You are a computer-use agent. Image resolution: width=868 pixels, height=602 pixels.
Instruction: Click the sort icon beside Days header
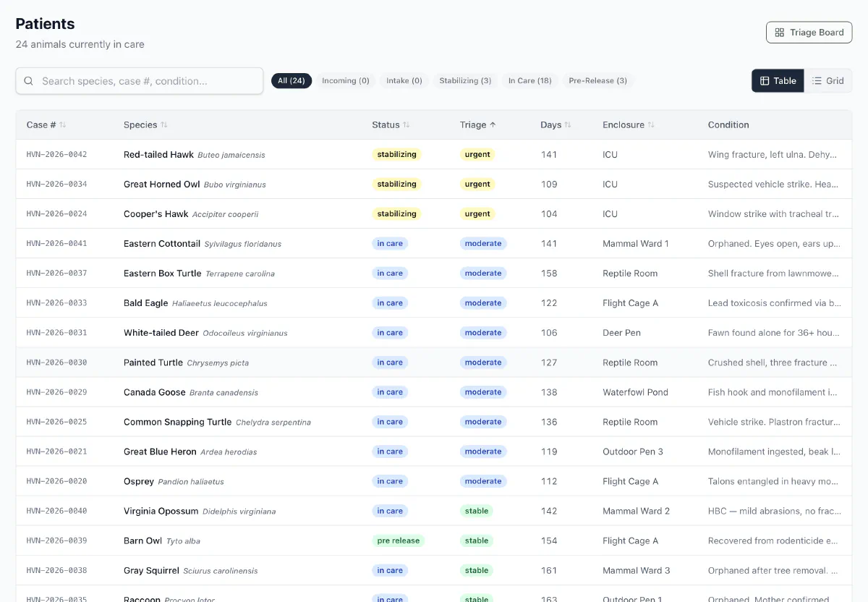(568, 125)
